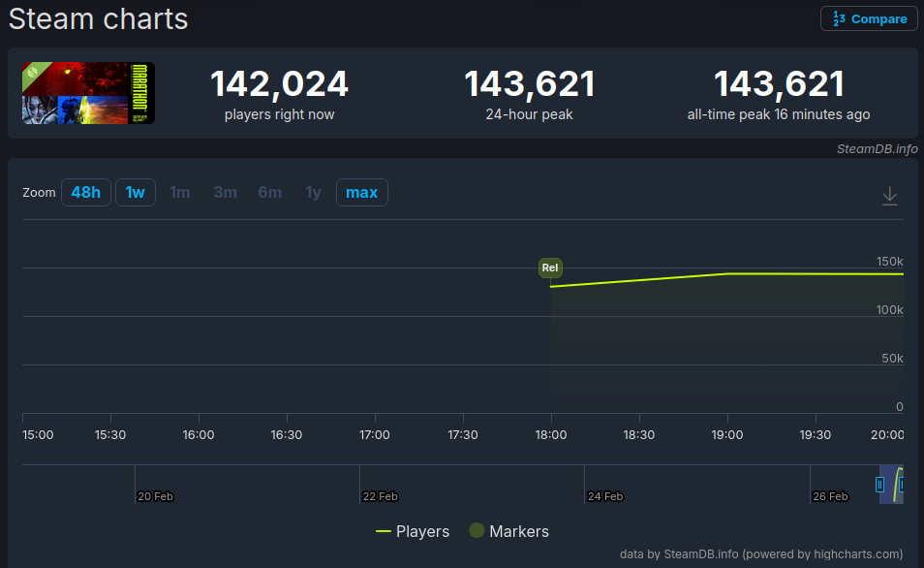
Task: Click the 24-hour peak label
Action: (x=529, y=114)
